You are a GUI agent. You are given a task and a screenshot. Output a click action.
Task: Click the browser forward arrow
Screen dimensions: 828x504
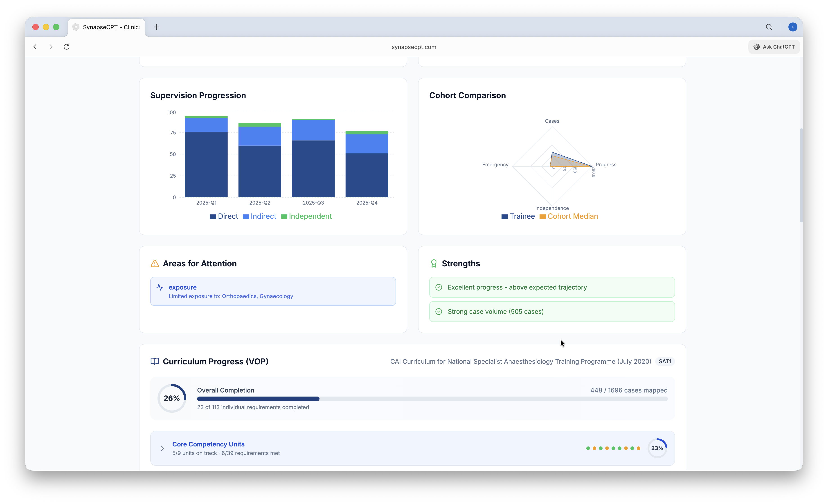51,47
